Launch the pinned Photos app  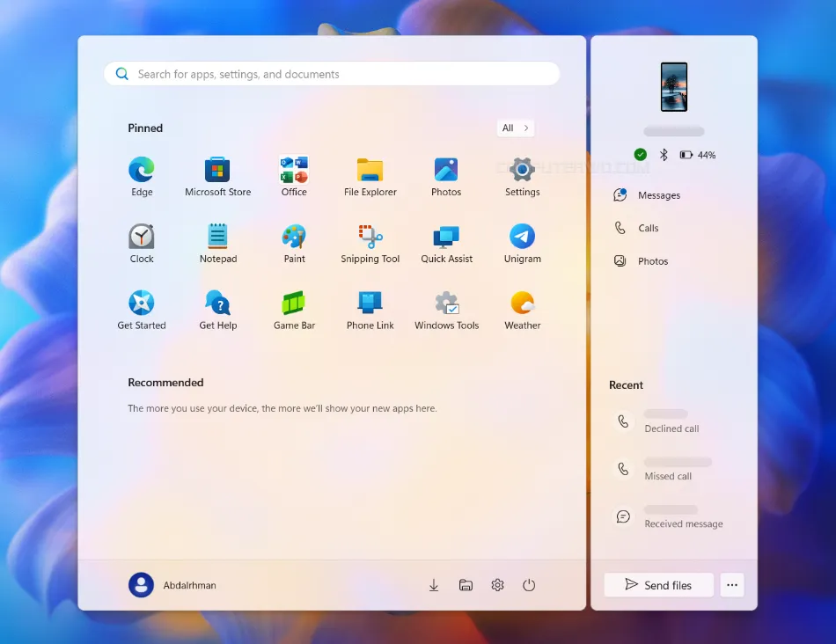click(x=446, y=177)
